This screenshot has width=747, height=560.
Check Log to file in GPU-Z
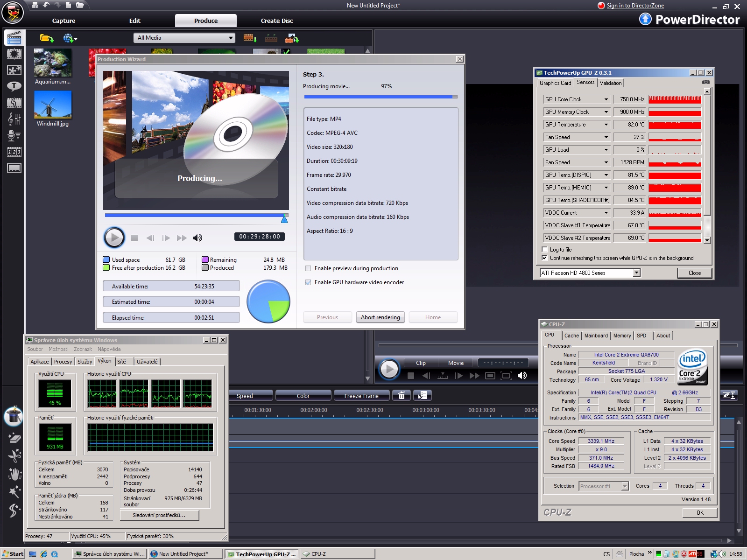pyautogui.click(x=544, y=250)
